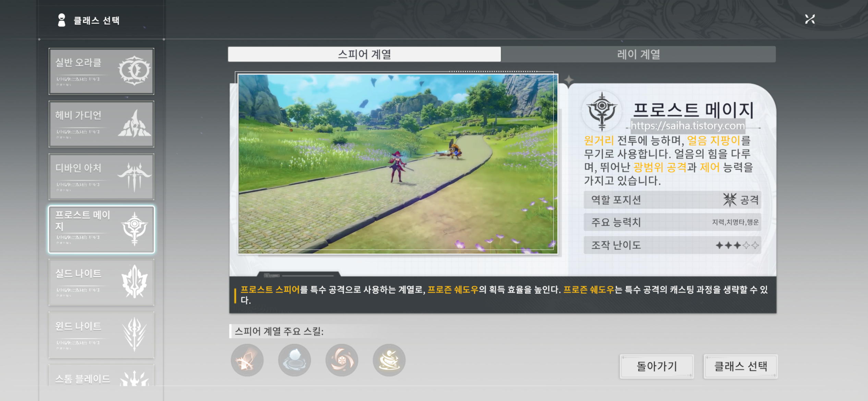Pick the 윈드 나이트 class card
868x401 pixels.
click(x=101, y=335)
